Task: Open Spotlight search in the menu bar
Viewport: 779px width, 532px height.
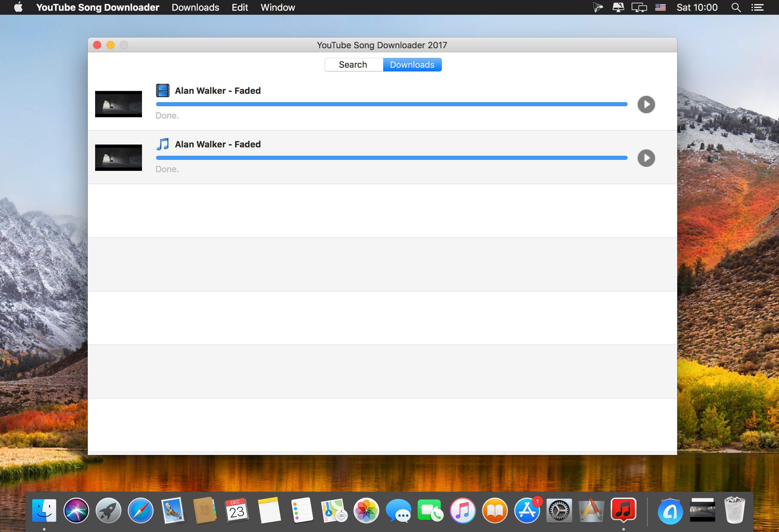Action: pyautogui.click(x=735, y=7)
